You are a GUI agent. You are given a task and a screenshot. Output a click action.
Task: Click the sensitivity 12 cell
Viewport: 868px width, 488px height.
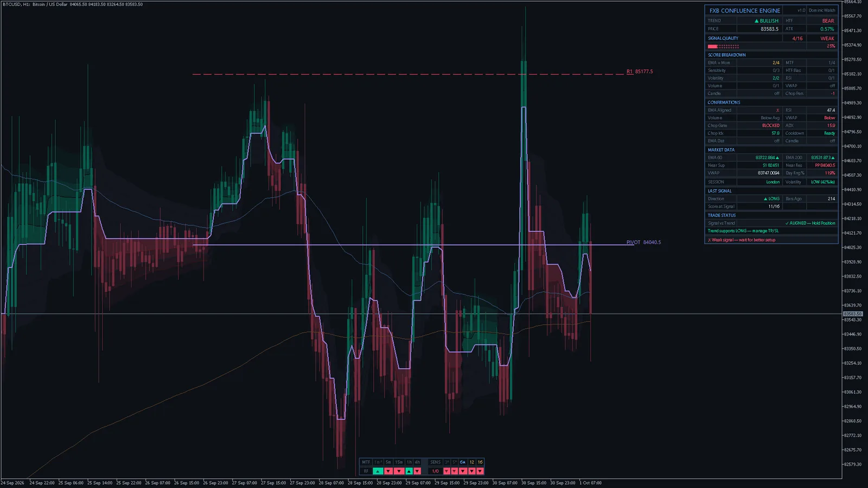[472, 462]
